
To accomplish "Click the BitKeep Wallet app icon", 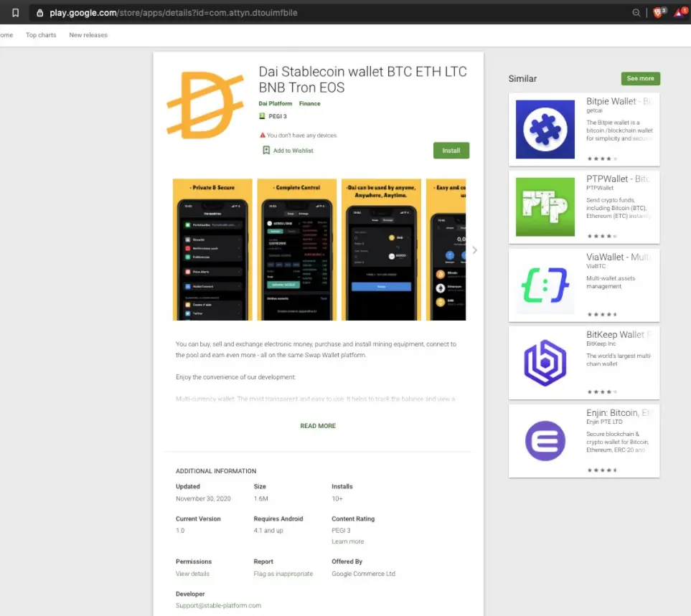I will [545, 363].
